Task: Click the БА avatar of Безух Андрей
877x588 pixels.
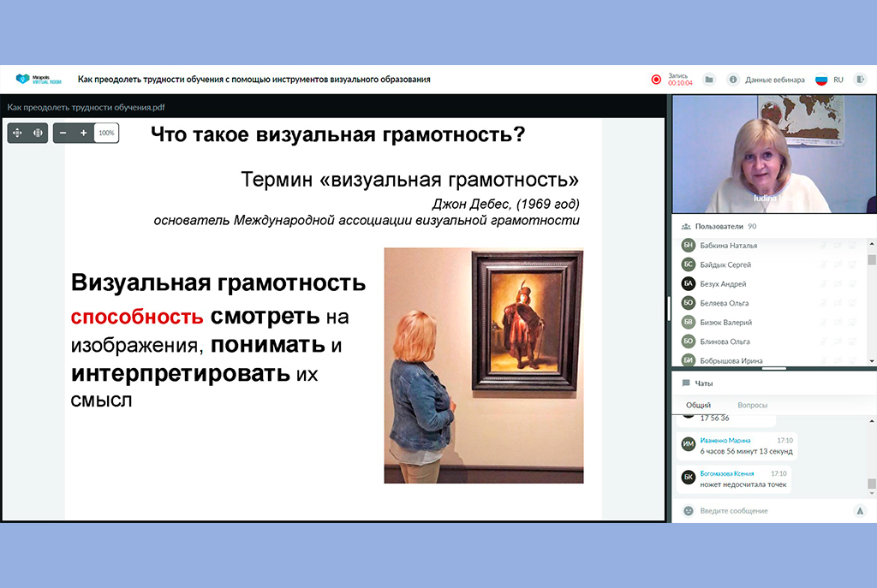Action: [688, 283]
